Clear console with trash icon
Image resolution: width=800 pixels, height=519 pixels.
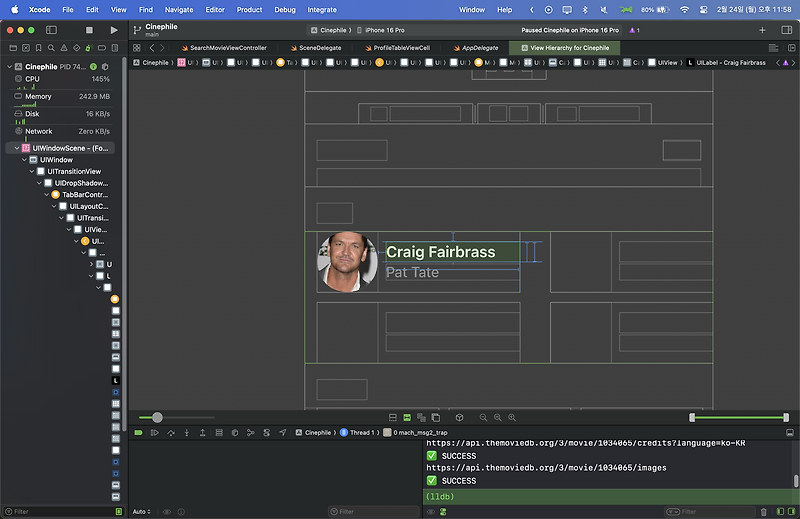pyautogui.click(x=763, y=511)
